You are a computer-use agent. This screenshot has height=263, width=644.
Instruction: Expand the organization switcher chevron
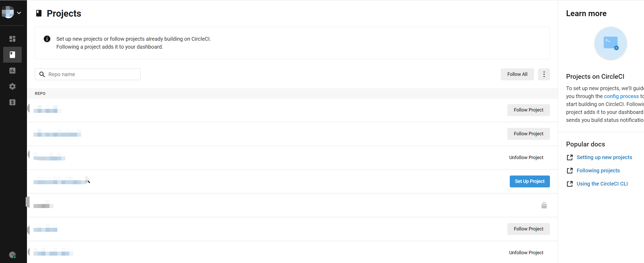[x=19, y=13]
